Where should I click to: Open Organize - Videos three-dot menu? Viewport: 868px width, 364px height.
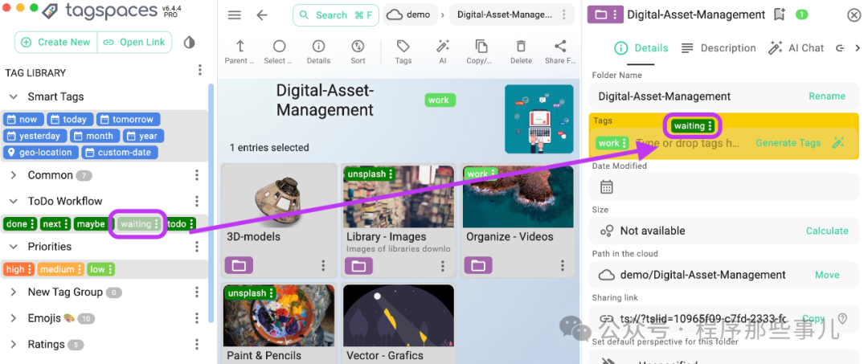pyautogui.click(x=562, y=266)
